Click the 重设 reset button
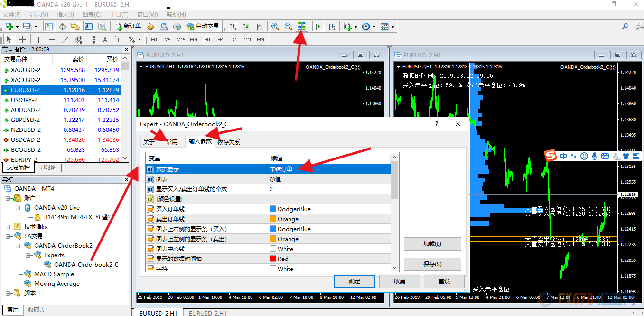The height and width of the screenshot is (316, 644). coord(444,281)
